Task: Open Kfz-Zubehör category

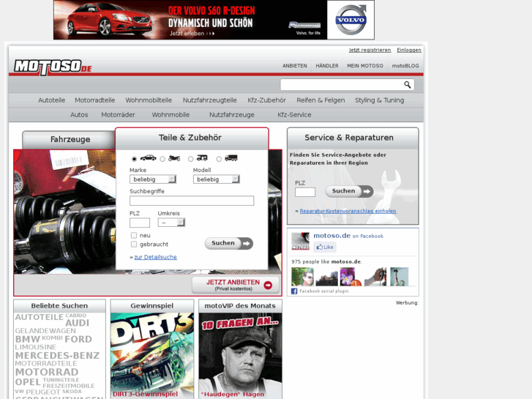Action: point(266,100)
